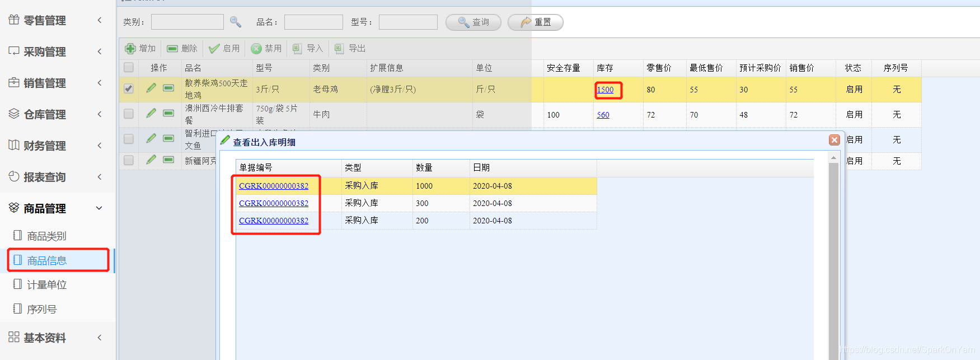Open the 仓库管理 menu label
Image resolution: width=980 pixels, height=360 pixels.
click(x=45, y=114)
